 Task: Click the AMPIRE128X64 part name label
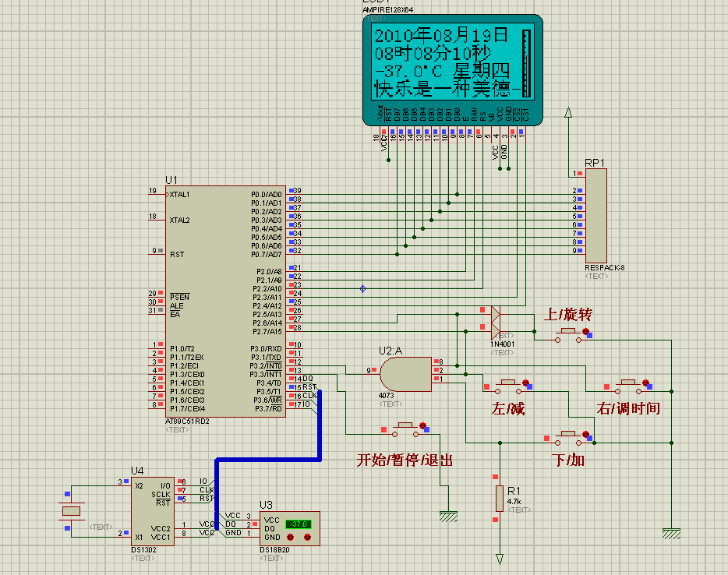coord(387,10)
